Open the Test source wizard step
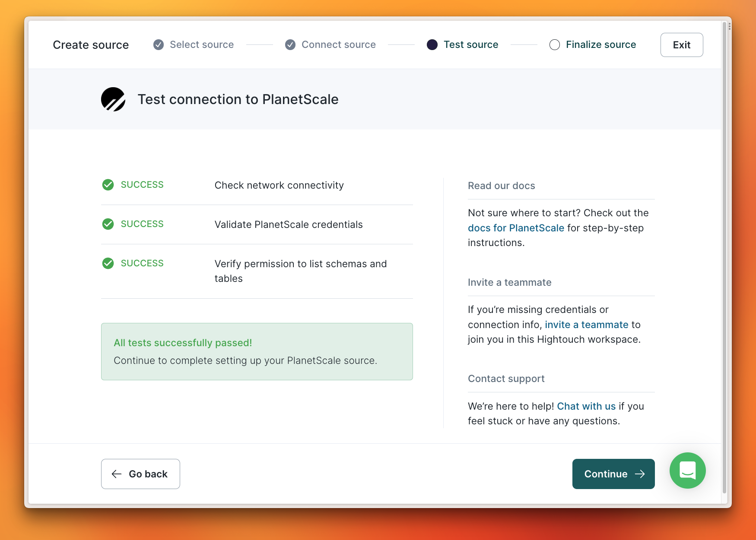 click(x=471, y=44)
